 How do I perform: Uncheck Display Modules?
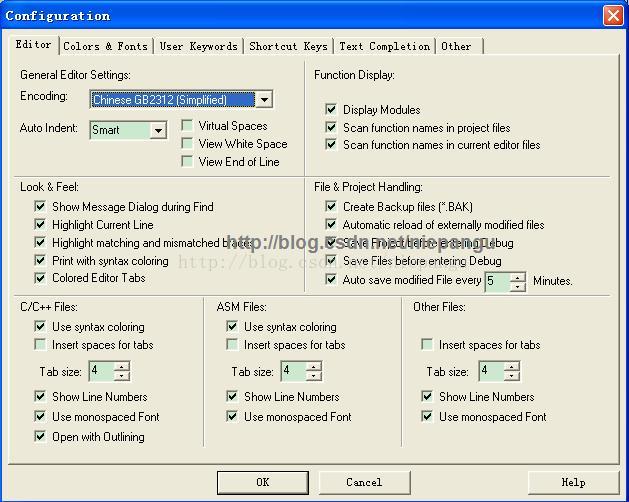[331, 109]
